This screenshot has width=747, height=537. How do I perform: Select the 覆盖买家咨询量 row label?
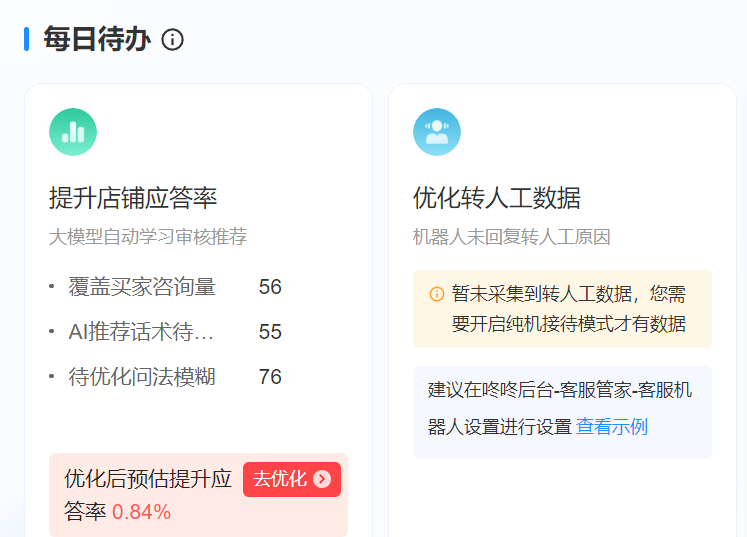pyautogui.click(x=142, y=287)
